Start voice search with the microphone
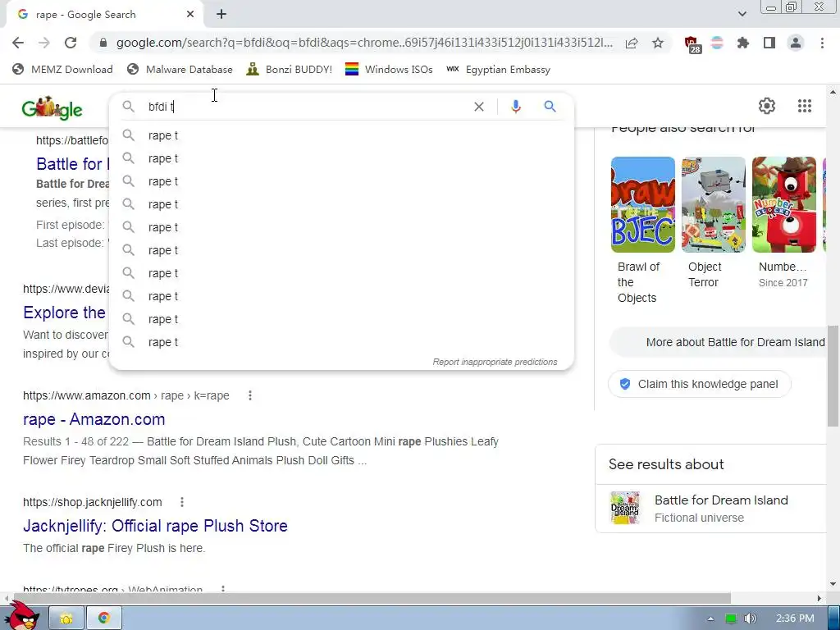The height and width of the screenshot is (630, 840). 516,107
